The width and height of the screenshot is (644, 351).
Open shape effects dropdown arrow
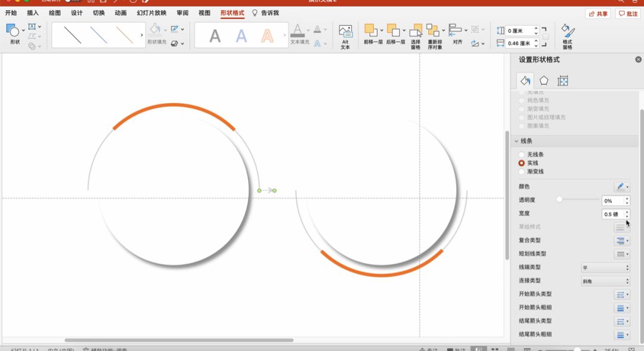click(x=182, y=44)
